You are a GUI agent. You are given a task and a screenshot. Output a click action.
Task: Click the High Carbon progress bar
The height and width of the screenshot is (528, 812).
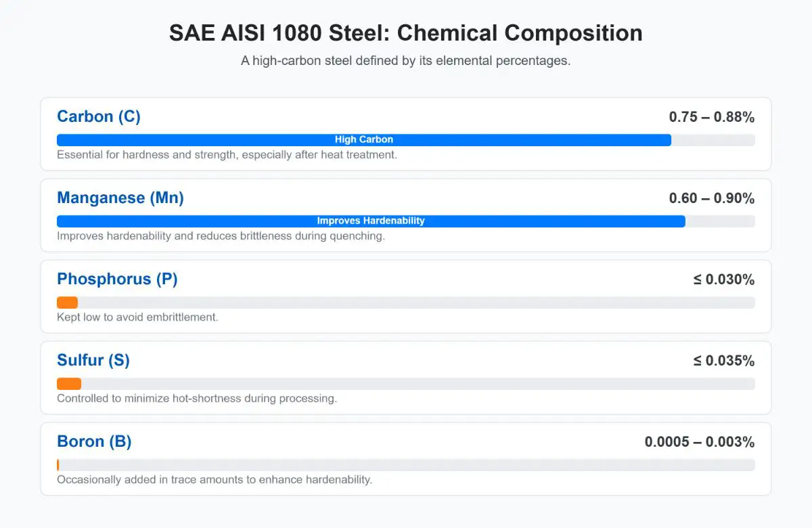pyautogui.click(x=364, y=139)
